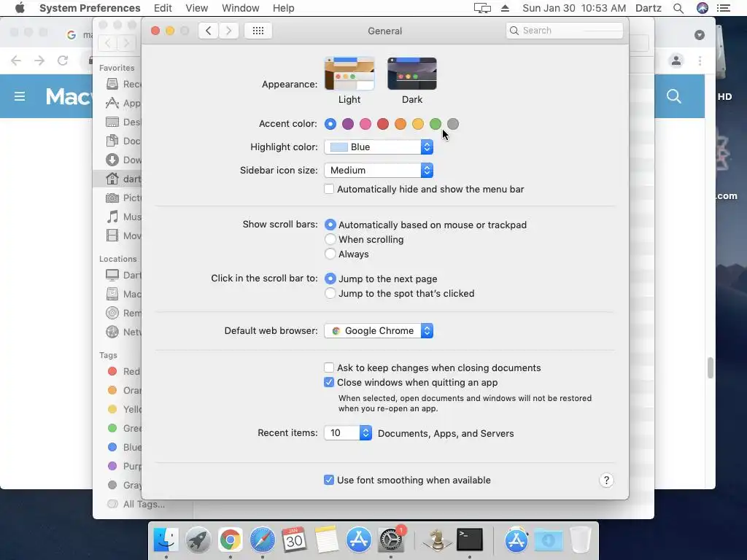Open Finder in the Dock
This screenshot has width=747, height=560.
pos(166,540)
